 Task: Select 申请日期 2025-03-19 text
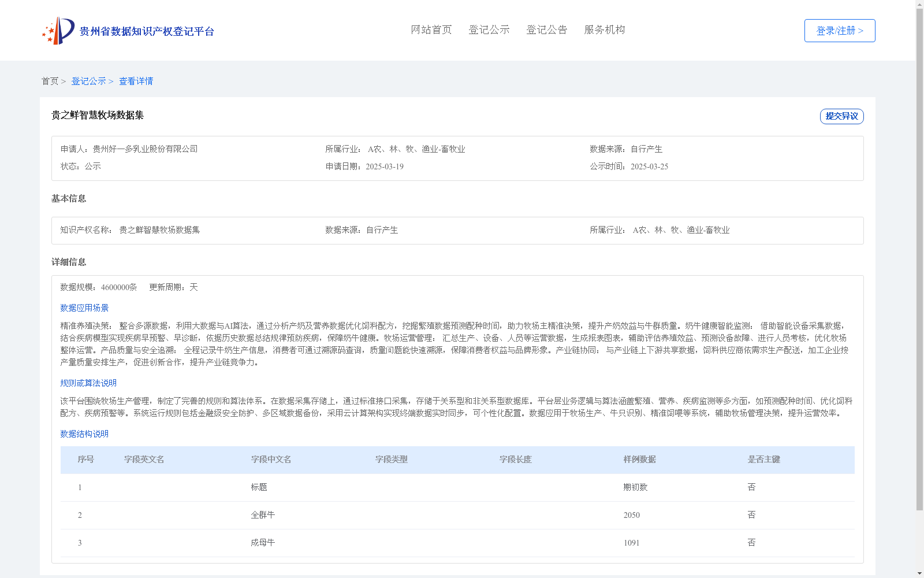point(364,166)
